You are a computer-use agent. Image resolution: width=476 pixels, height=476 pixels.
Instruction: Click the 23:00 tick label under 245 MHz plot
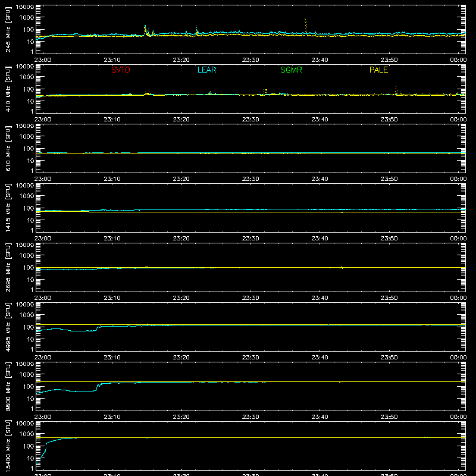point(43,60)
